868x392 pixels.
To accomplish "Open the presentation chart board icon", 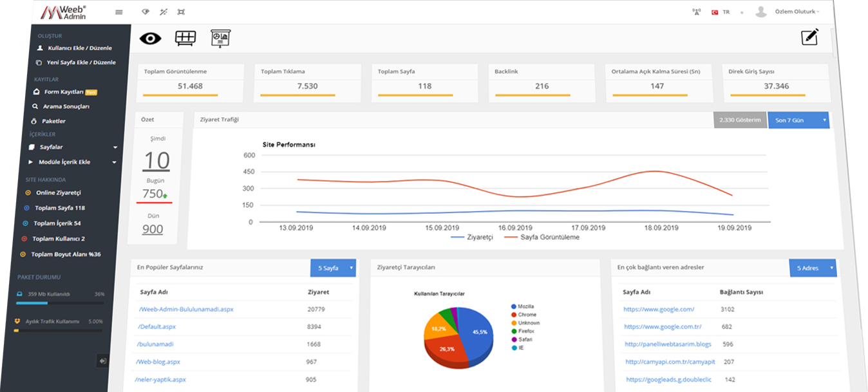I will [220, 39].
